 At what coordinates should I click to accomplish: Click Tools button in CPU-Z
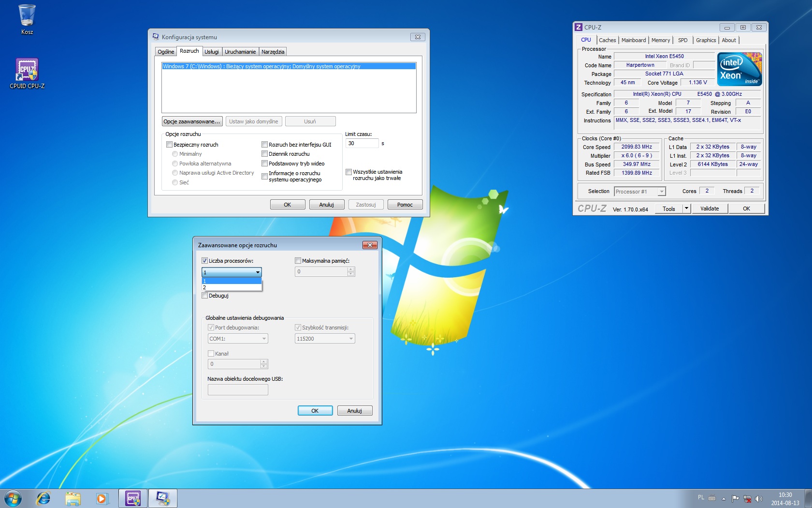[x=669, y=209]
